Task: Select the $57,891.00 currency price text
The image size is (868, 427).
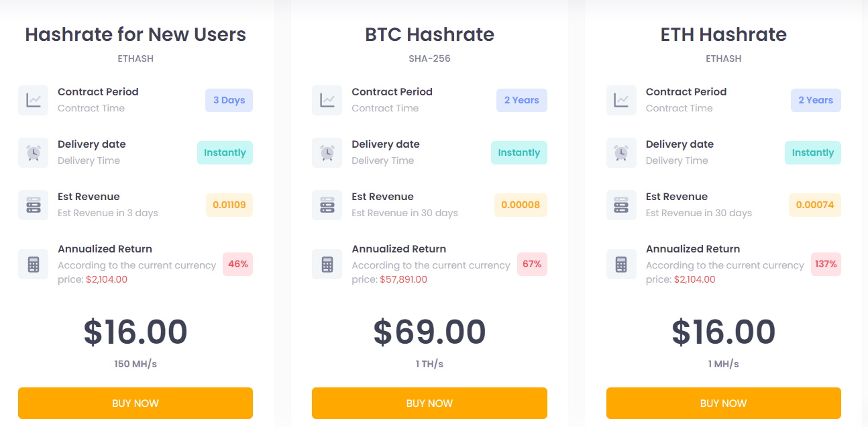Action: pos(403,279)
